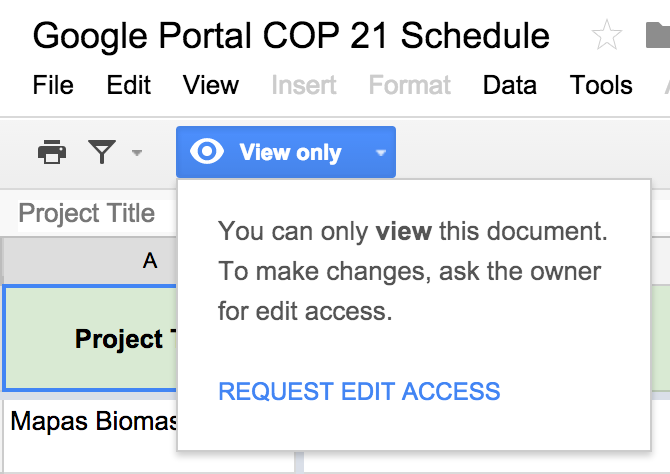
Task: Click the formula bar showing Project Title
Action: pos(87,213)
